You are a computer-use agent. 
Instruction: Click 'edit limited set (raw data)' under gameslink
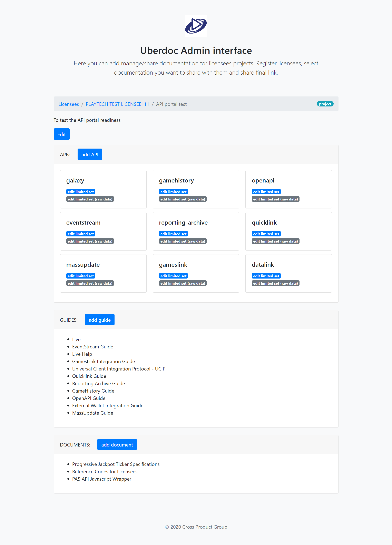(183, 283)
